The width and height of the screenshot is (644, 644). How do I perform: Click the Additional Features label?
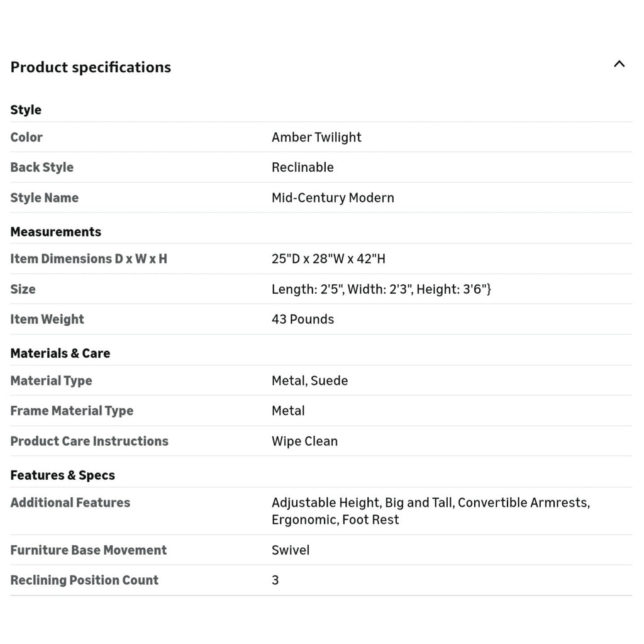[70, 502]
